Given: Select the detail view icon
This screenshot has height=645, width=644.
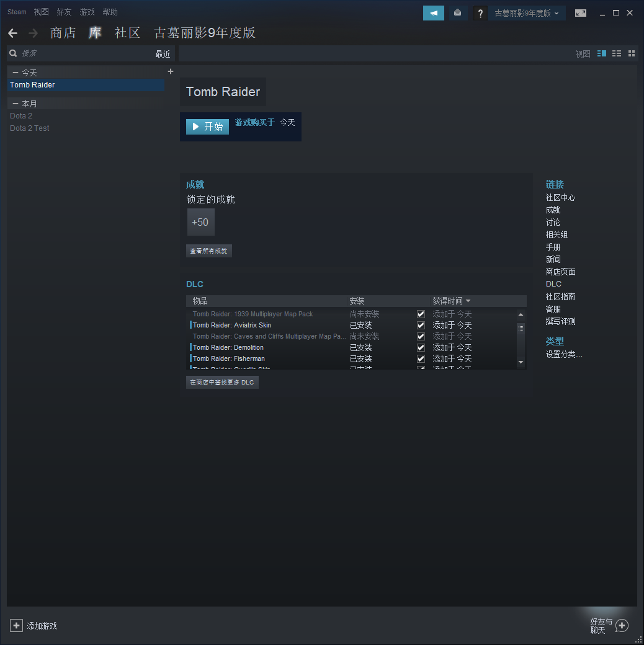Looking at the screenshot, I should [602, 53].
